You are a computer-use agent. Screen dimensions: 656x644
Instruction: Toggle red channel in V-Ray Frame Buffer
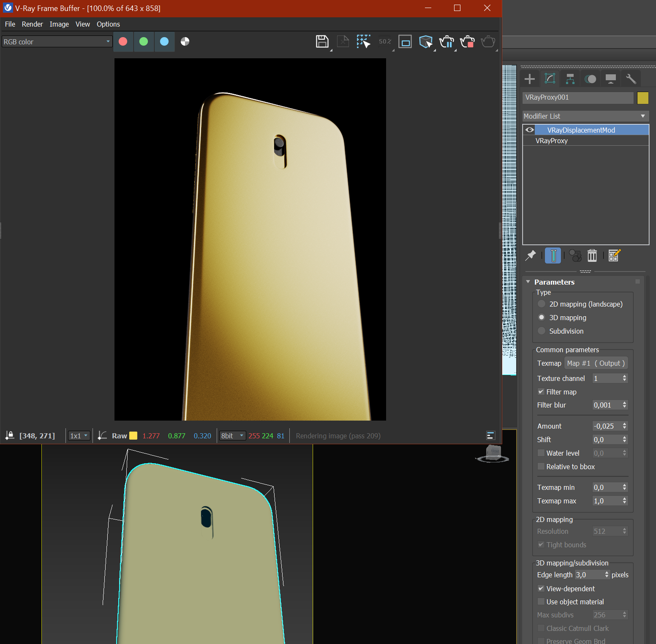click(123, 41)
